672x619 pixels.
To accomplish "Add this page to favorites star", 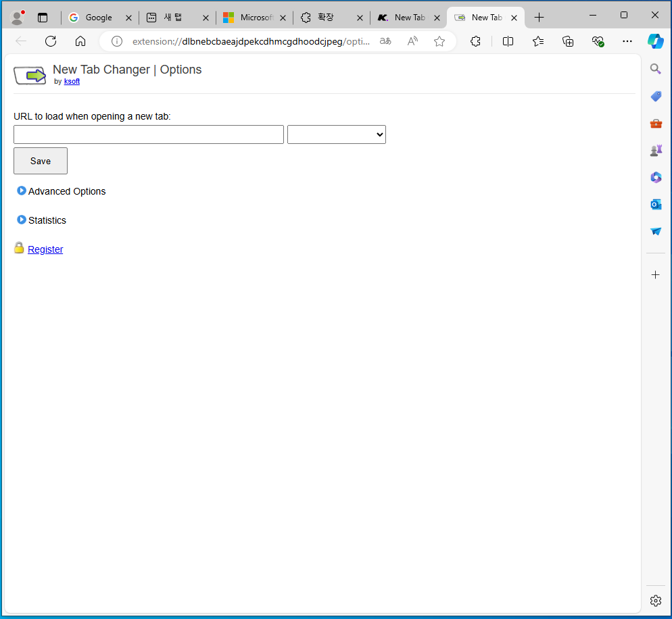I will click(439, 41).
